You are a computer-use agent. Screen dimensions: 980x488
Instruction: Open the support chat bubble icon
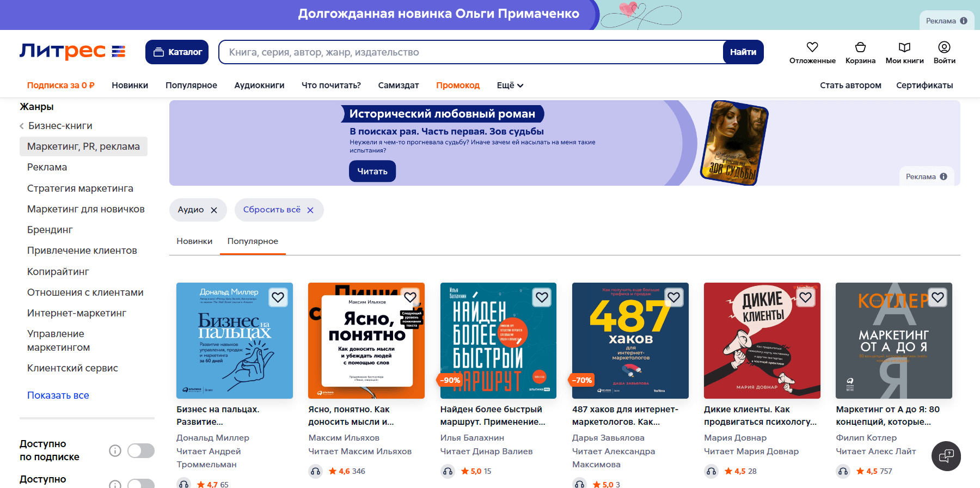pyautogui.click(x=946, y=456)
